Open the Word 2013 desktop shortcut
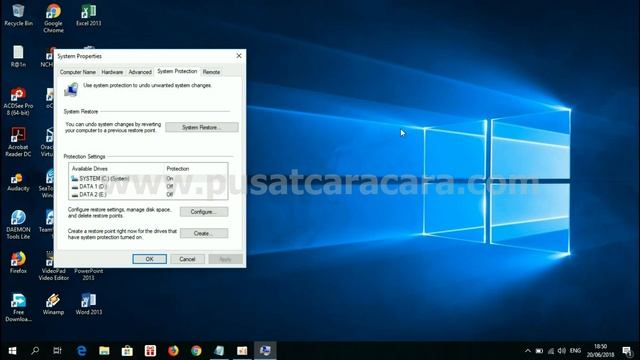The height and width of the screenshot is (360, 640). [89, 304]
